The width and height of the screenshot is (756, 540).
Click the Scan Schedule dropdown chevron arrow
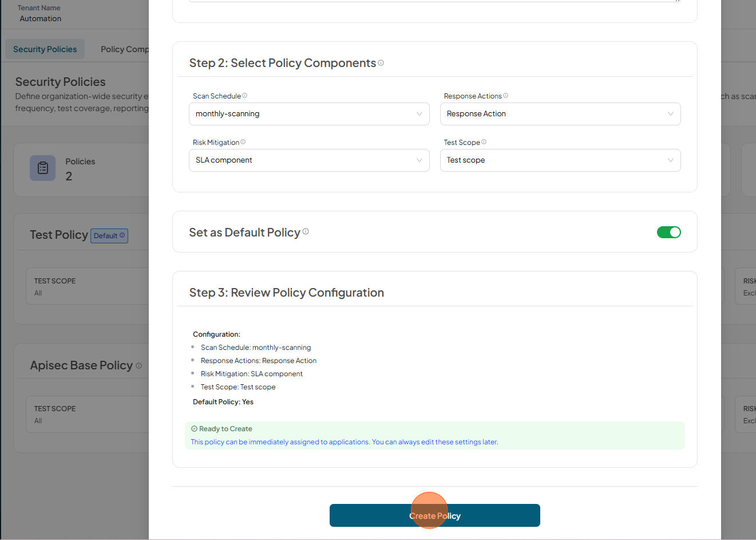pyautogui.click(x=419, y=114)
